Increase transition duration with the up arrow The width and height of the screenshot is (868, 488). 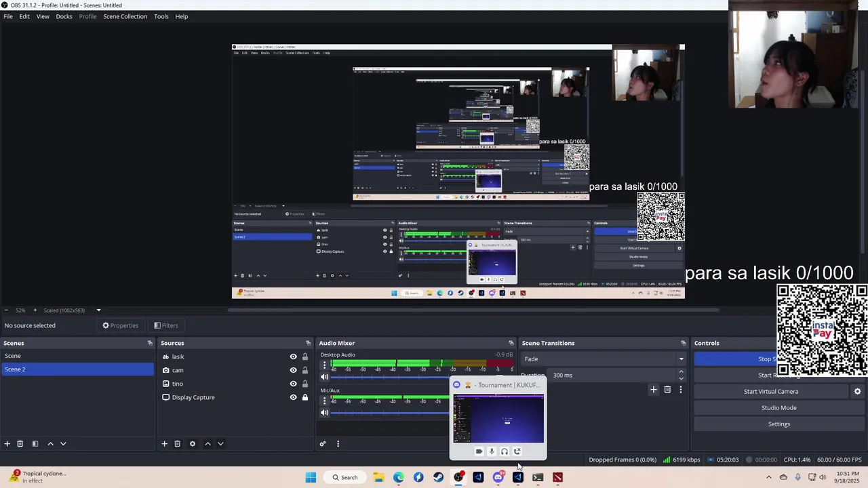pos(682,371)
